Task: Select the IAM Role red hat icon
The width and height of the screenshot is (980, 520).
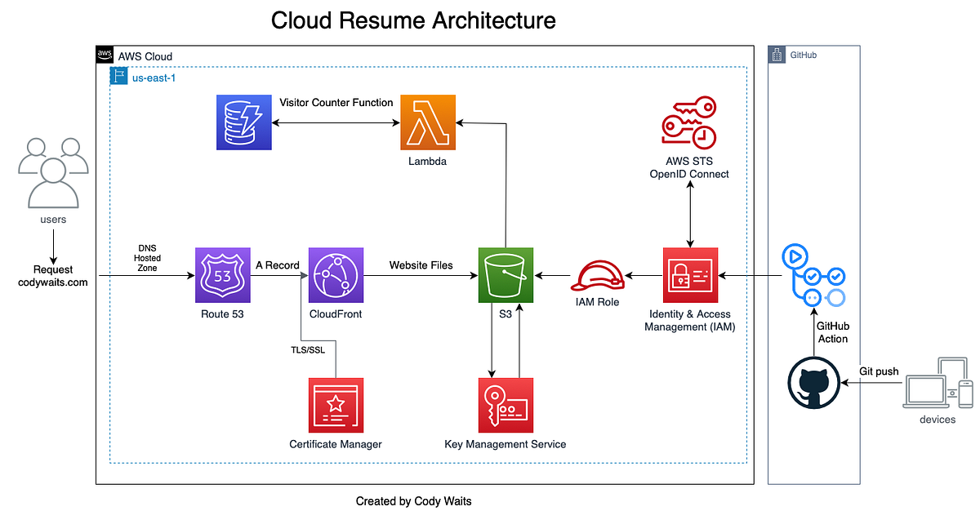Action: 598,278
